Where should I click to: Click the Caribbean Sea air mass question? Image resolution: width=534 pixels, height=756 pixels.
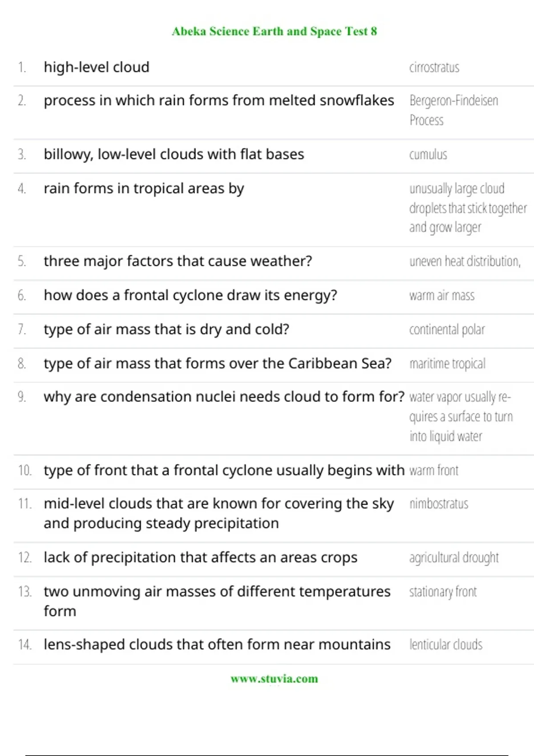click(218, 364)
